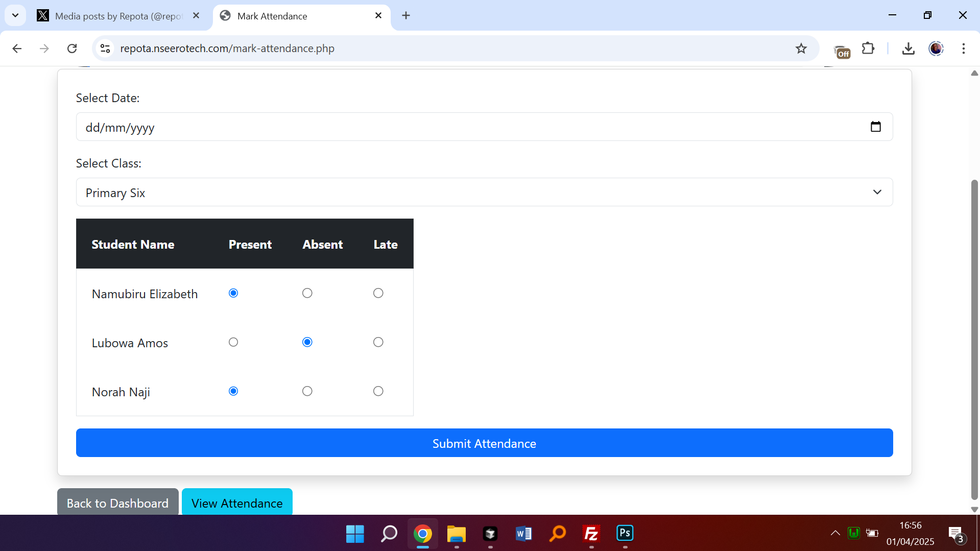The height and width of the screenshot is (551, 980).
Task: Mark Norah Naji as Late
Action: (x=378, y=391)
